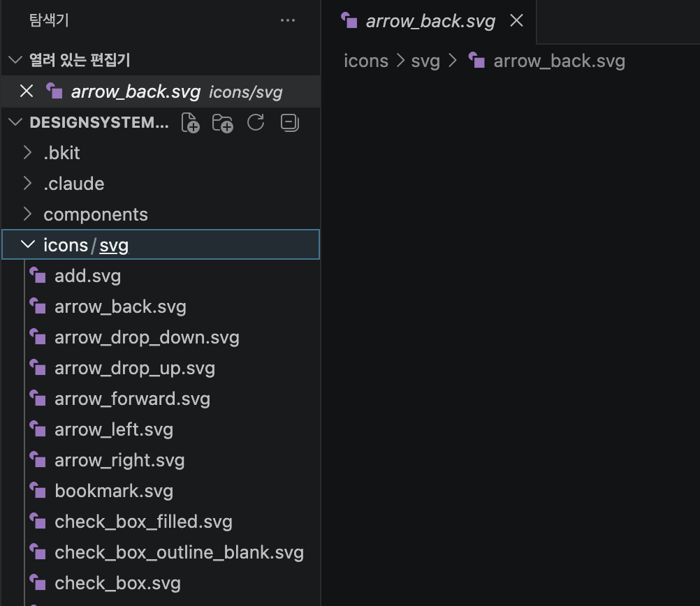Switch to the arrow_back.svg editor tab
The image size is (700, 606).
pos(430,21)
